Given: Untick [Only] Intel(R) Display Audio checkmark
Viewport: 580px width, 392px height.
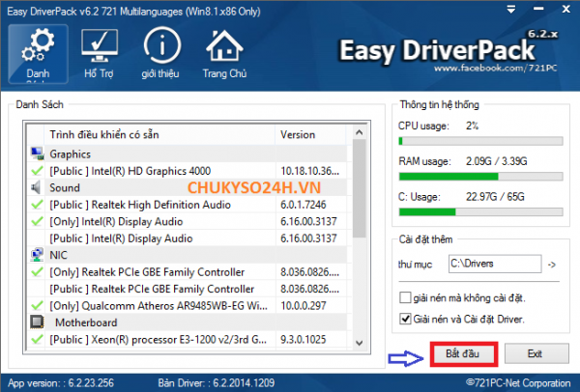Looking at the screenshot, I should click(37, 221).
